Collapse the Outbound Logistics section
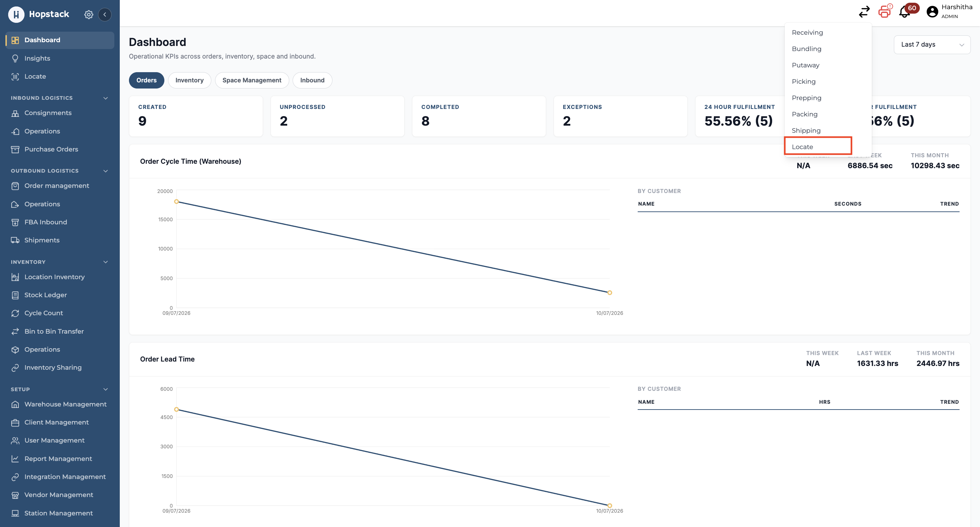The image size is (980, 527). (x=106, y=171)
